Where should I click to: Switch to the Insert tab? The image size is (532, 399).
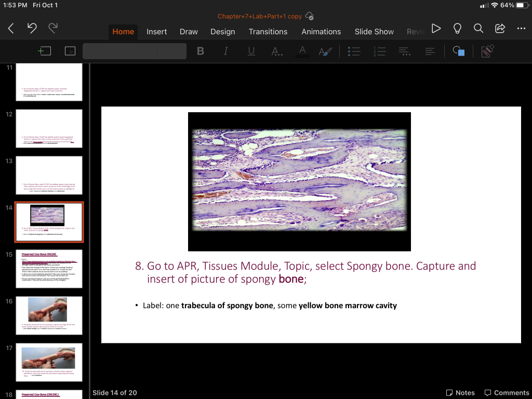point(156,32)
